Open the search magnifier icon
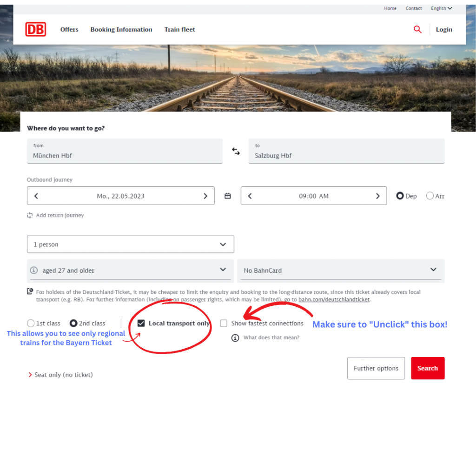The image size is (476, 476). point(417,29)
